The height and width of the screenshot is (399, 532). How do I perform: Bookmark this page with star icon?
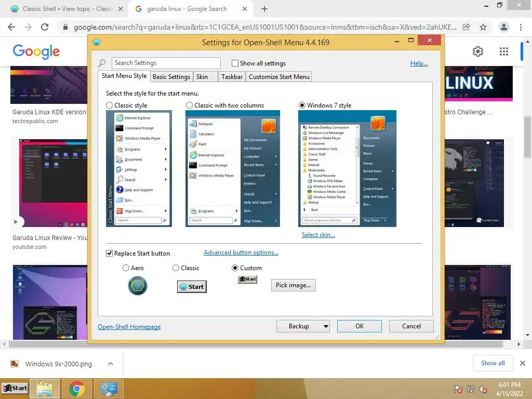click(x=483, y=27)
